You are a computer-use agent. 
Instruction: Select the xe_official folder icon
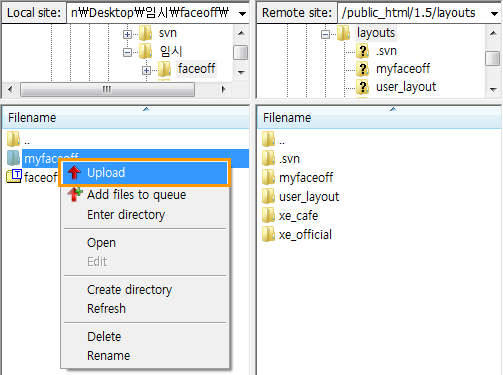pyautogui.click(x=268, y=234)
